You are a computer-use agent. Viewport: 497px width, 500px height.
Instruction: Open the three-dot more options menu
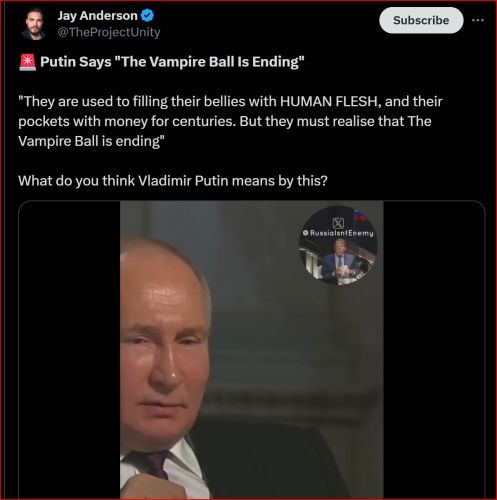(478, 20)
